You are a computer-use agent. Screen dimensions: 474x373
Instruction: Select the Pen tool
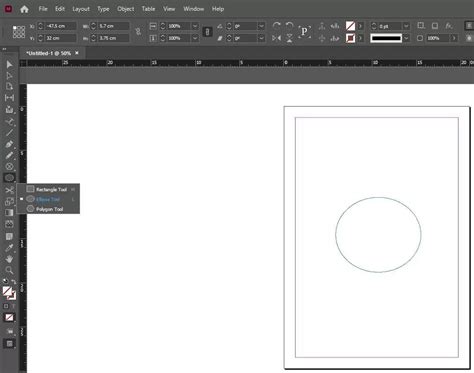click(9, 144)
